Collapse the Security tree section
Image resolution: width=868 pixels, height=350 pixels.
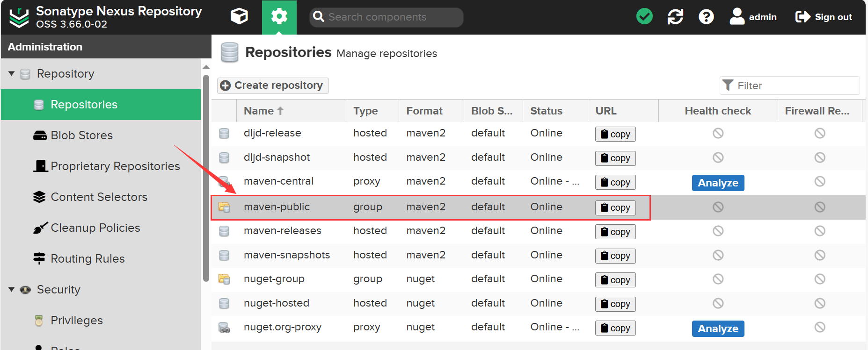[12, 290]
